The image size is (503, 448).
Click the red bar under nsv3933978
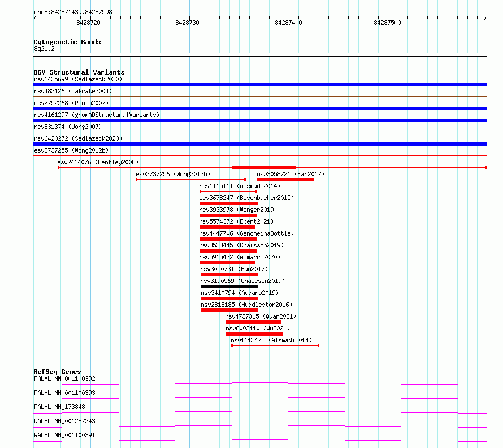point(228,215)
